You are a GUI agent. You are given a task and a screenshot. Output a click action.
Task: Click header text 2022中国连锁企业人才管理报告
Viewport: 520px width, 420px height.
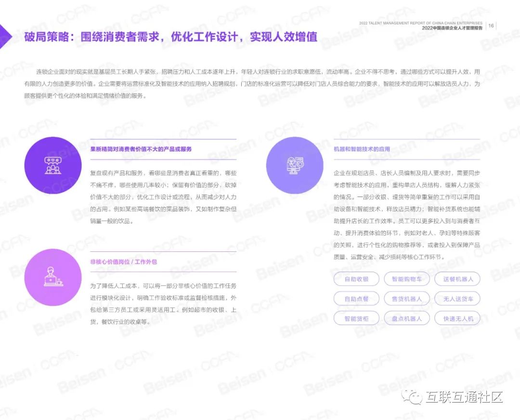(x=452, y=28)
